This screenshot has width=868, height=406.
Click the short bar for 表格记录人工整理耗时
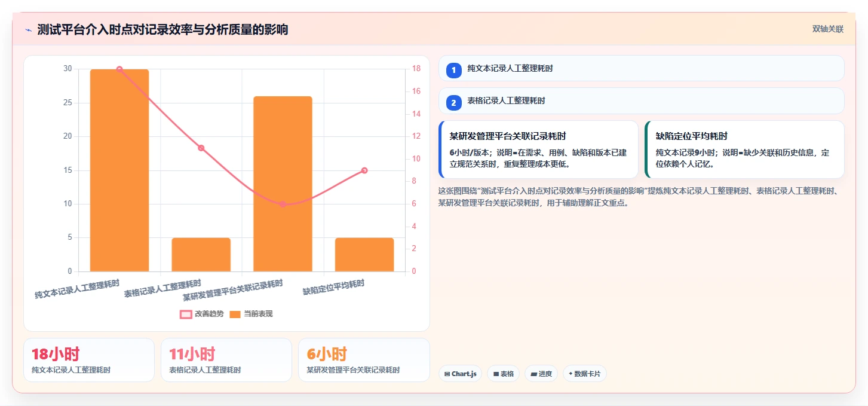click(201, 255)
